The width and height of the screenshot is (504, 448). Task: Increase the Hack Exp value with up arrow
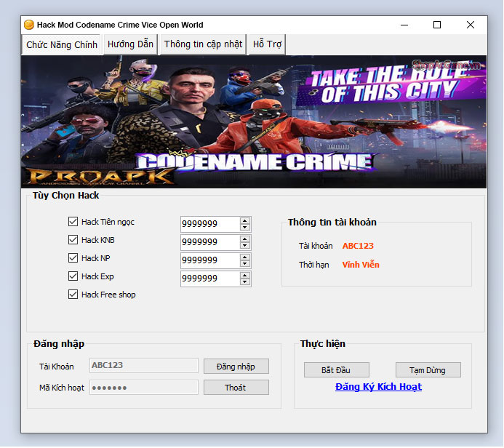point(245,276)
